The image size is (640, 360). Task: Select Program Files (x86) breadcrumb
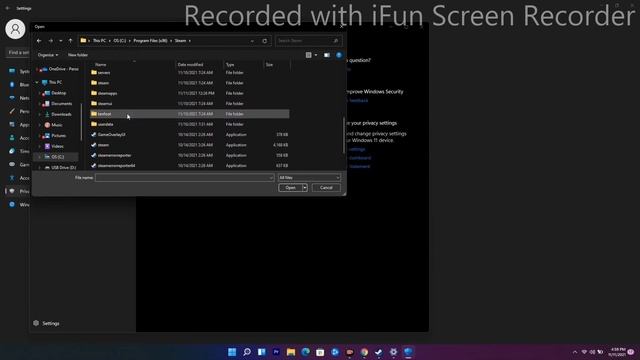point(150,41)
